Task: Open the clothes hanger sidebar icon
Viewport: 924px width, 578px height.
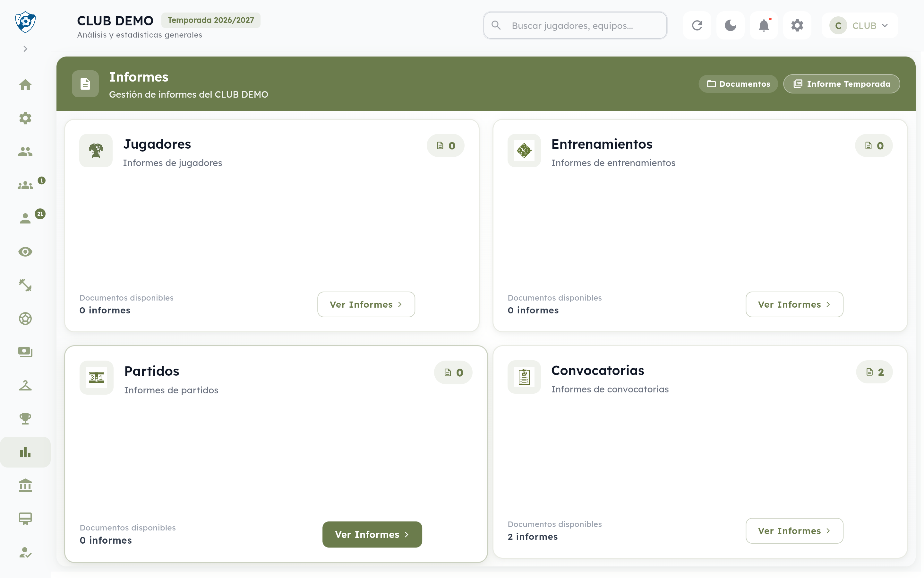Action: click(25, 385)
